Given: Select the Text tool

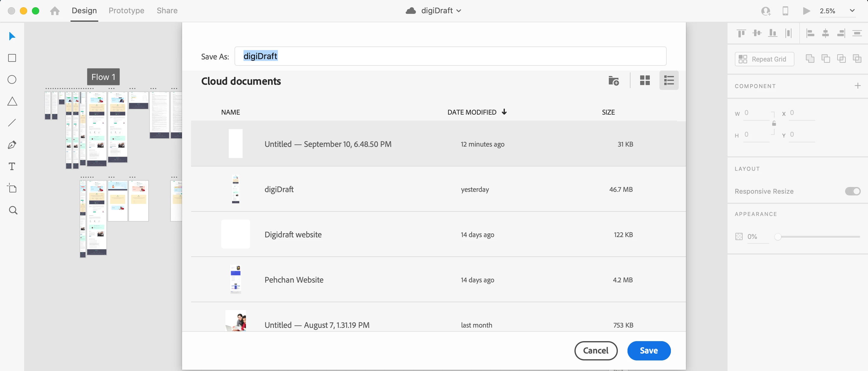Looking at the screenshot, I should point(12,166).
